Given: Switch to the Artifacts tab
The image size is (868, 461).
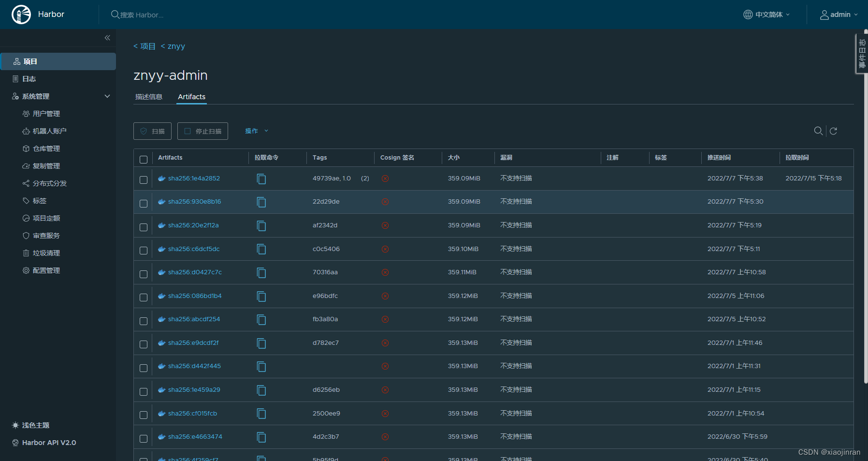Looking at the screenshot, I should coord(191,97).
